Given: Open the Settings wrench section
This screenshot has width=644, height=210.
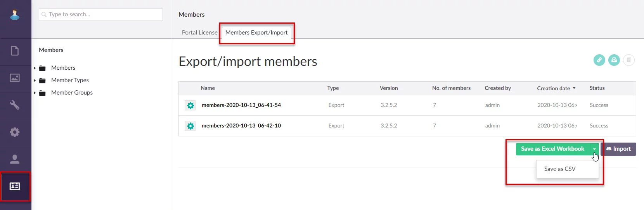Looking at the screenshot, I should 15,105.
